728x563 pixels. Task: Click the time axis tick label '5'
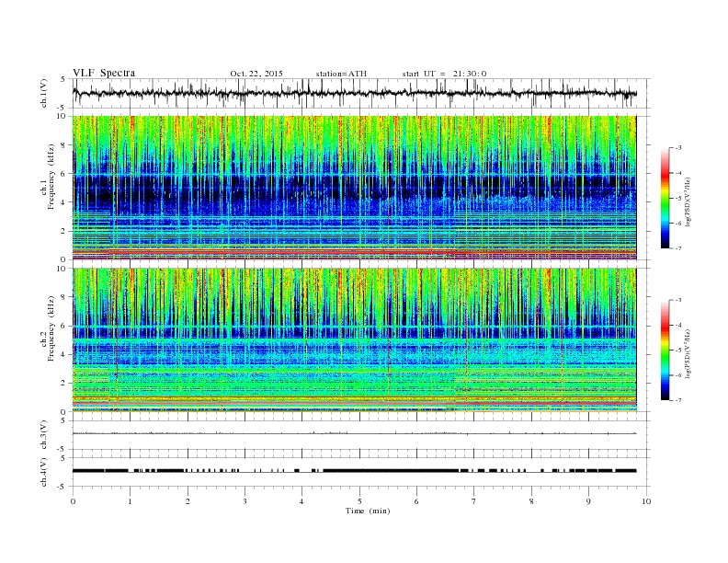(359, 501)
